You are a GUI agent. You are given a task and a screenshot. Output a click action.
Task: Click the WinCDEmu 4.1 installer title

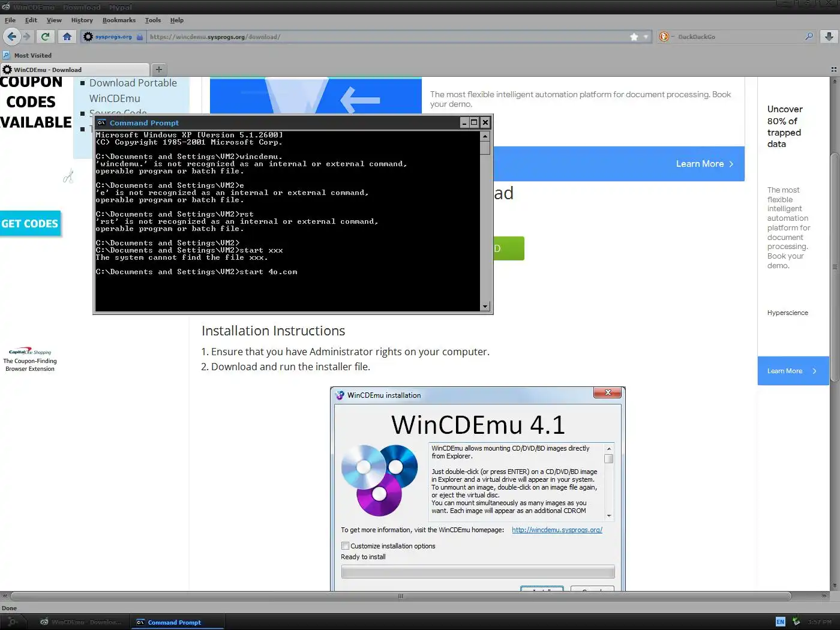pyautogui.click(x=478, y=425)
